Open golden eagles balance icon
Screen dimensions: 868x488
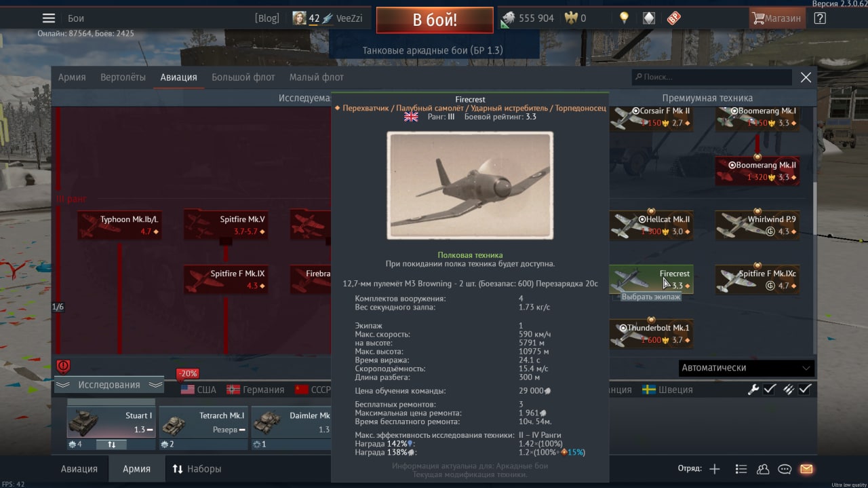coord(571,18)
